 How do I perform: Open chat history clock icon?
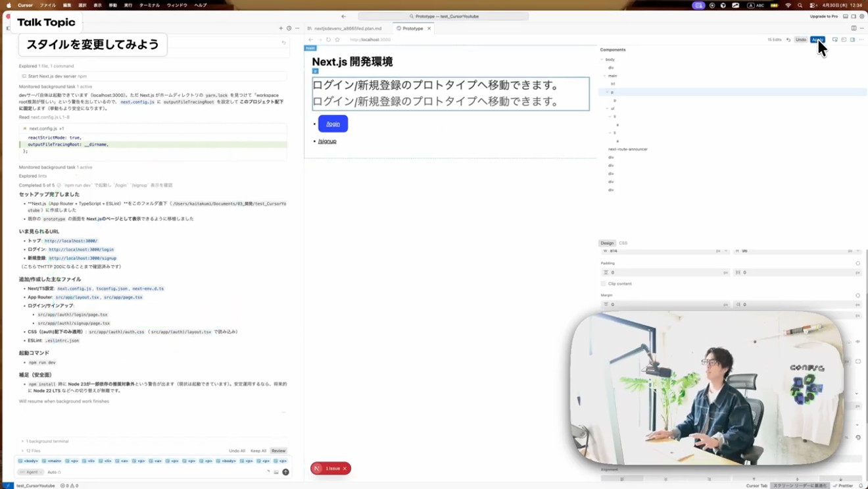coord(289,28)
